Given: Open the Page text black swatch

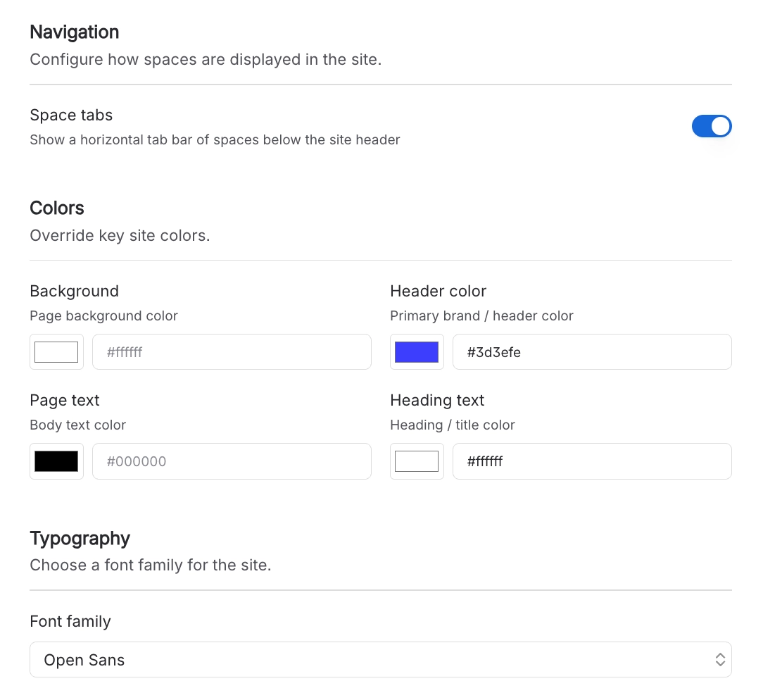Looking at the screenshot, I should tap(56, 461).
